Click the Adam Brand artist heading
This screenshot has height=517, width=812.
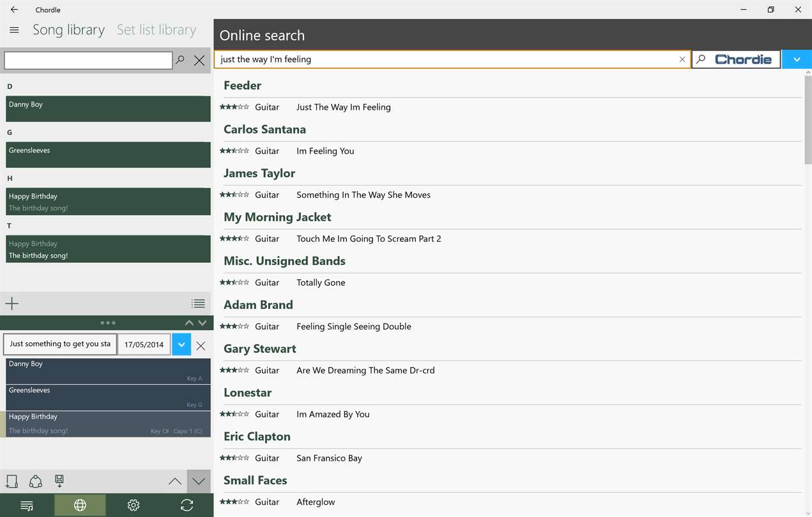[x=258, y=305]
